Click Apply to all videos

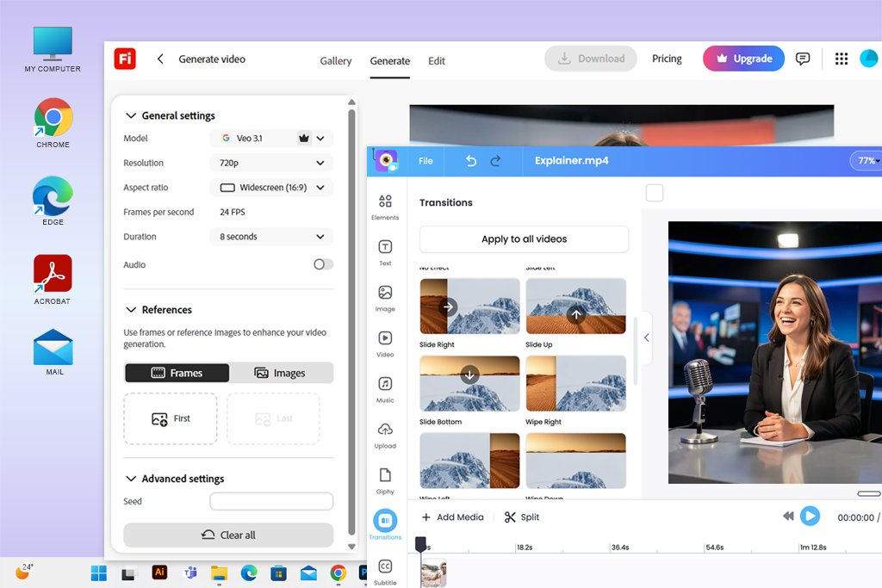[525, 239]
